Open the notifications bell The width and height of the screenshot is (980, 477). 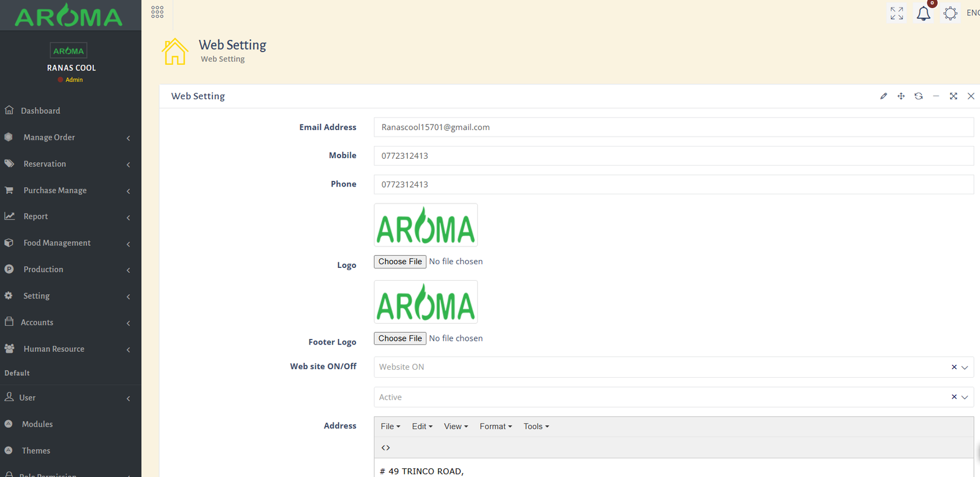(923, 13)
